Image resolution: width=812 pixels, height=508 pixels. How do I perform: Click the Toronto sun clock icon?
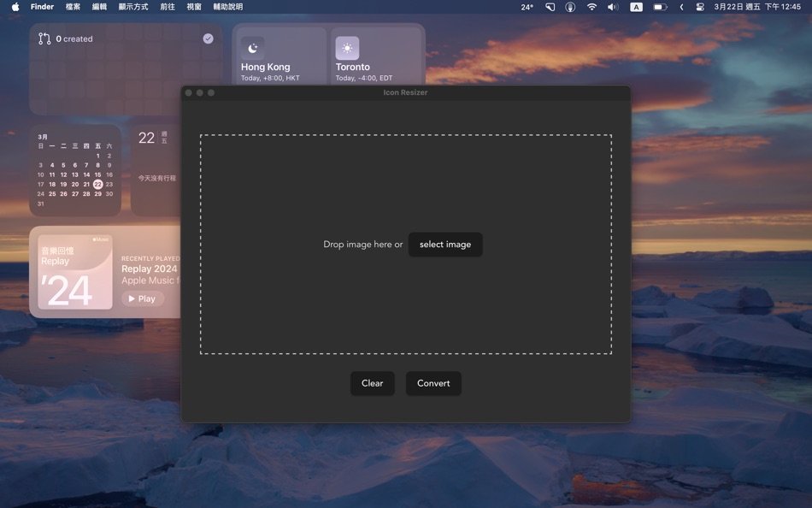tap(347, 48)
